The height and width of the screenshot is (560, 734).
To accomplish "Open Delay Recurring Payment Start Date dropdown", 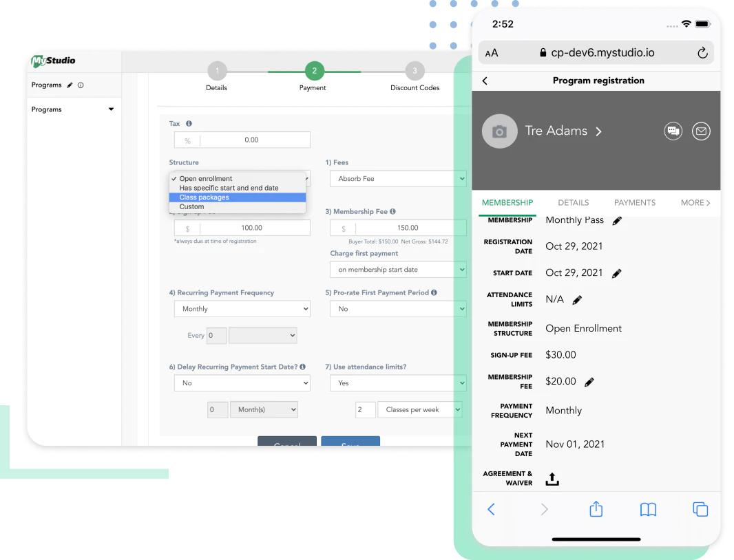I will [242, 383].
